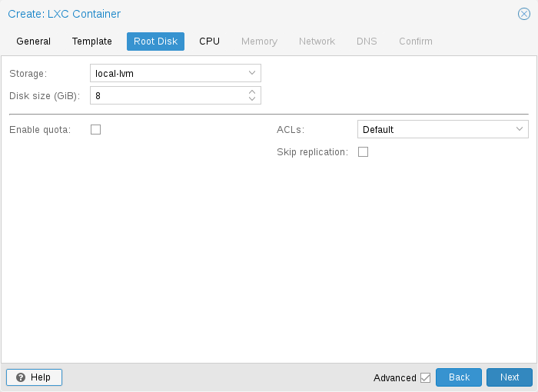Close the Create LXC Container dialog
This screenshot has height=392, width=538.
point(524,14)
